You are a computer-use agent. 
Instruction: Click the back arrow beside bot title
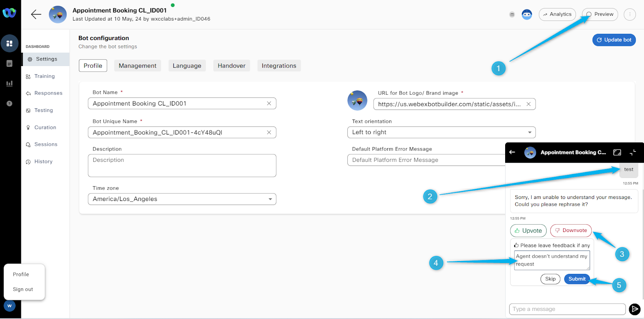tap(36, 14)
